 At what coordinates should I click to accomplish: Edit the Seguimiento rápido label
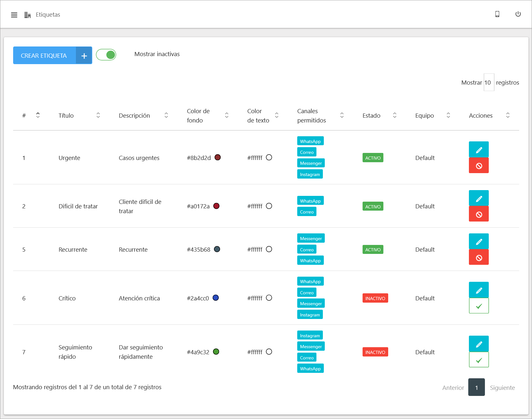tap(479, 344)
